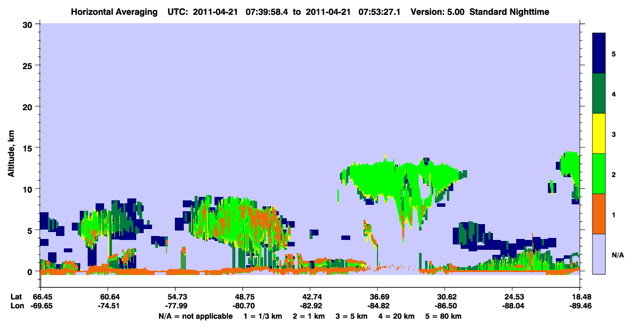Click longitude value -89.46
This screenshot has height=330, width=644.
click(579, 306)
